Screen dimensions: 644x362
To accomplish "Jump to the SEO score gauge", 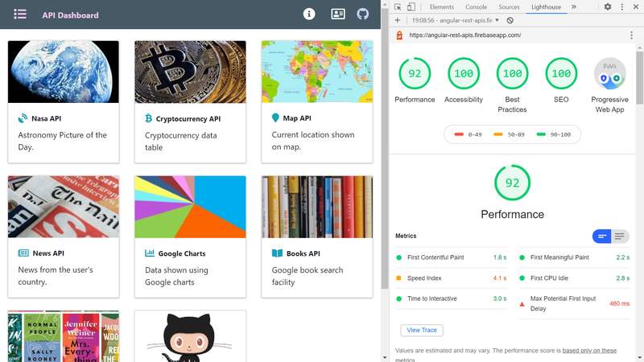I will click(561, 73).
